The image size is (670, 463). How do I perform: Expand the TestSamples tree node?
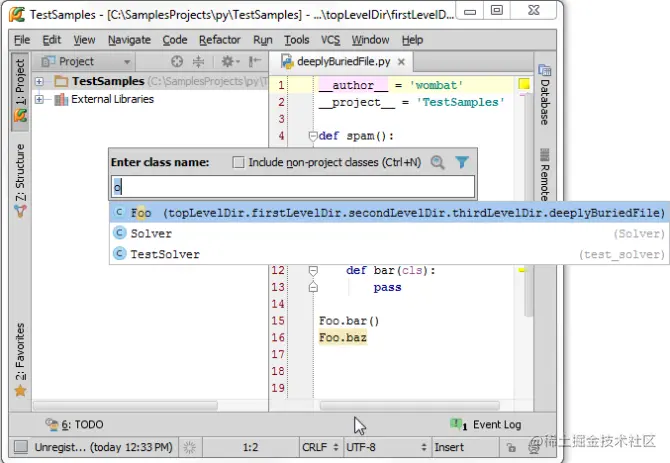pyautogui.click(x=39, y=81)
